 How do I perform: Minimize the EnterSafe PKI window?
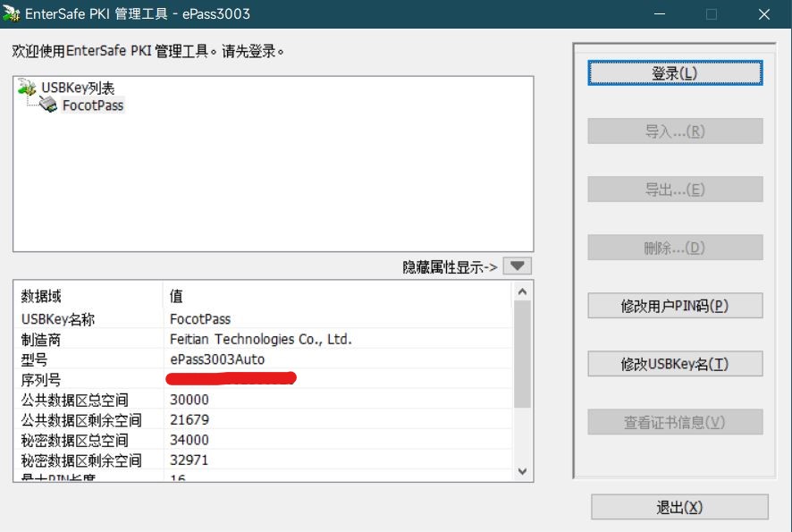tap(660, 14)
